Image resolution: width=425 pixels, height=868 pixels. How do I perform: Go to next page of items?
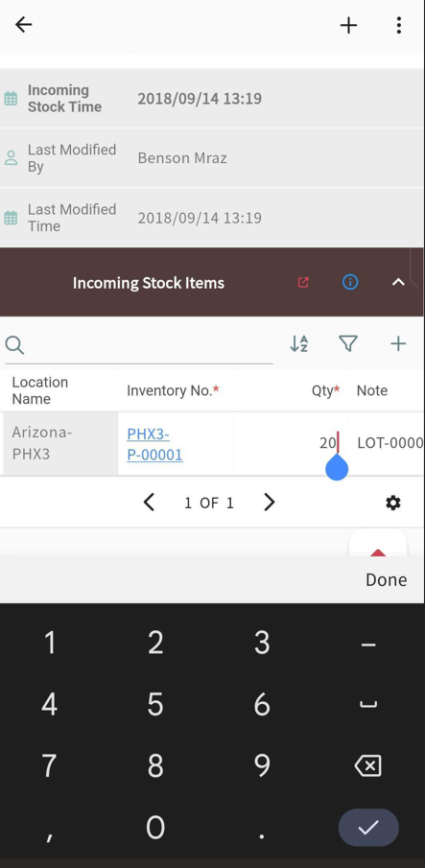tap(269, 503)
